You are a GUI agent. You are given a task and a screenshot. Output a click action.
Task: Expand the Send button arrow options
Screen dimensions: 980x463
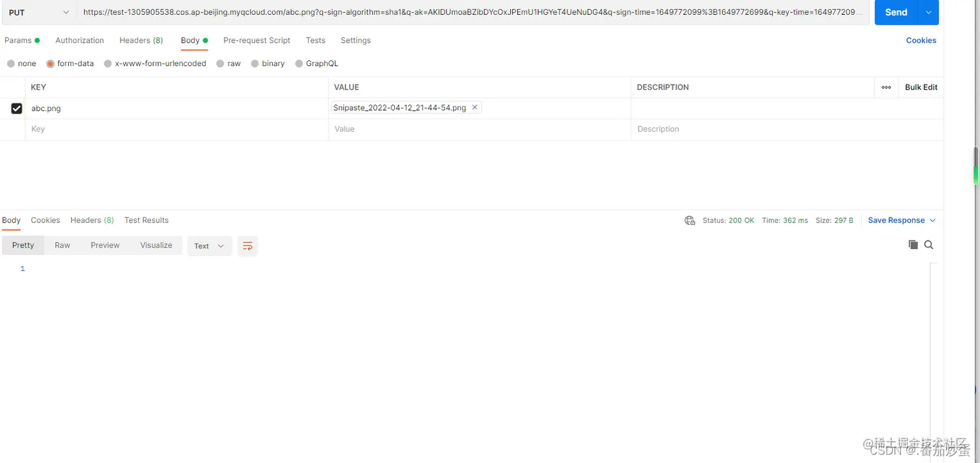pos(929,12)
